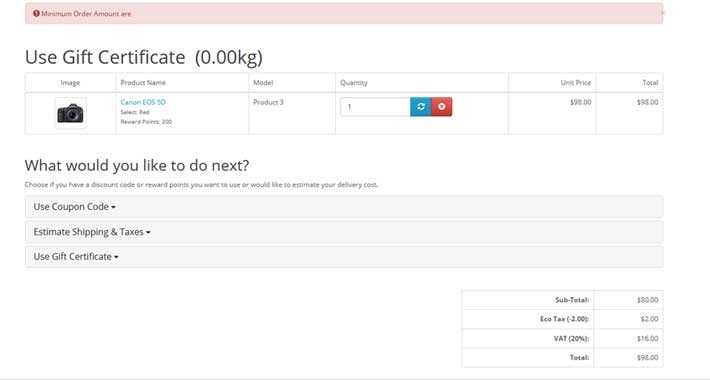
Task: Click the Select: Red option text
Action: [135, 112]
